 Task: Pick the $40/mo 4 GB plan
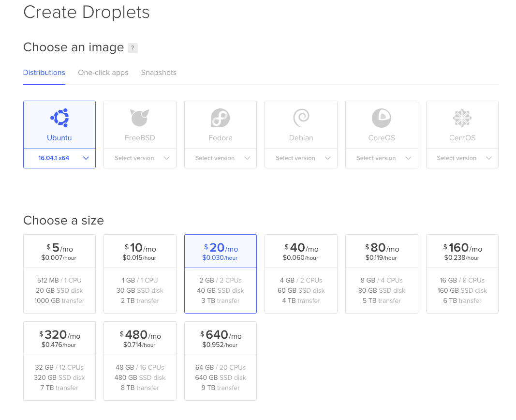pos(301,273)
